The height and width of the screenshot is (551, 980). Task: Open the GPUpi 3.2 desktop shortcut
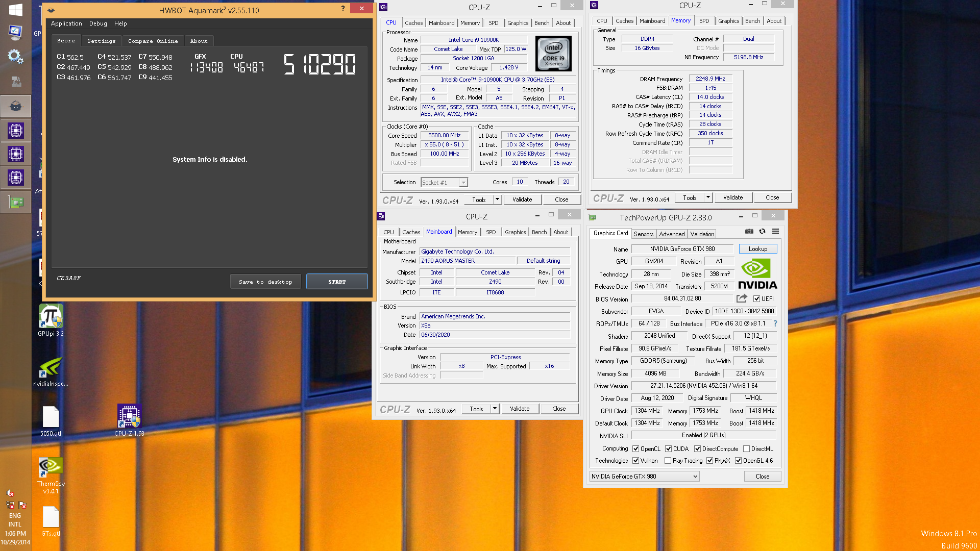pyautogui.click(x=51, y=320)
